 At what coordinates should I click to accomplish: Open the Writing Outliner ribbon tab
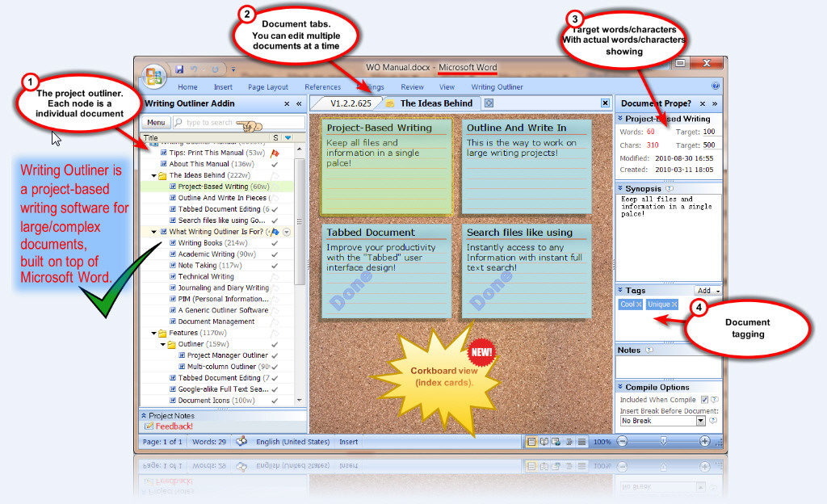497,87
